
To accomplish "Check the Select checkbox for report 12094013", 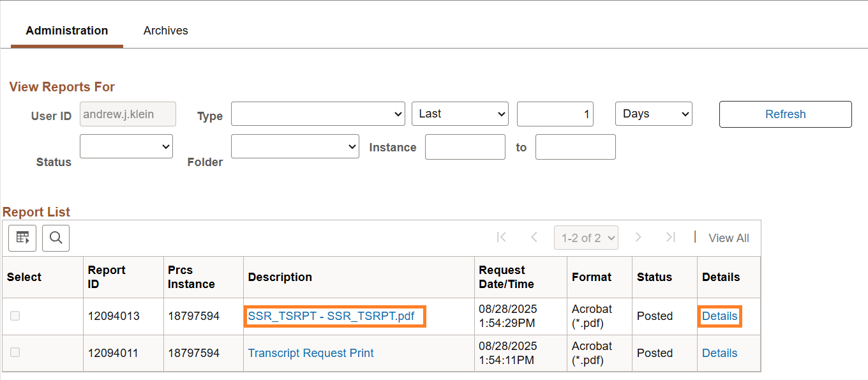I will pyautogui.click(x=15, y=315).
